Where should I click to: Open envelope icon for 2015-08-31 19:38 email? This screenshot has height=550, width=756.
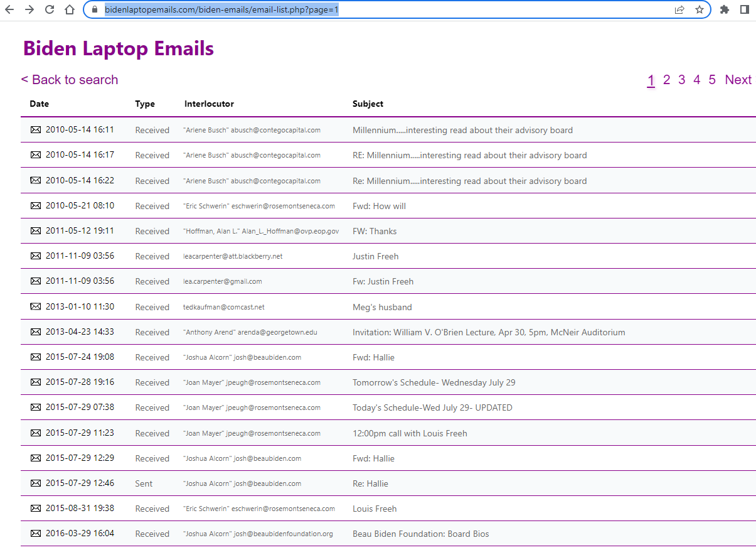click(36, 508)
